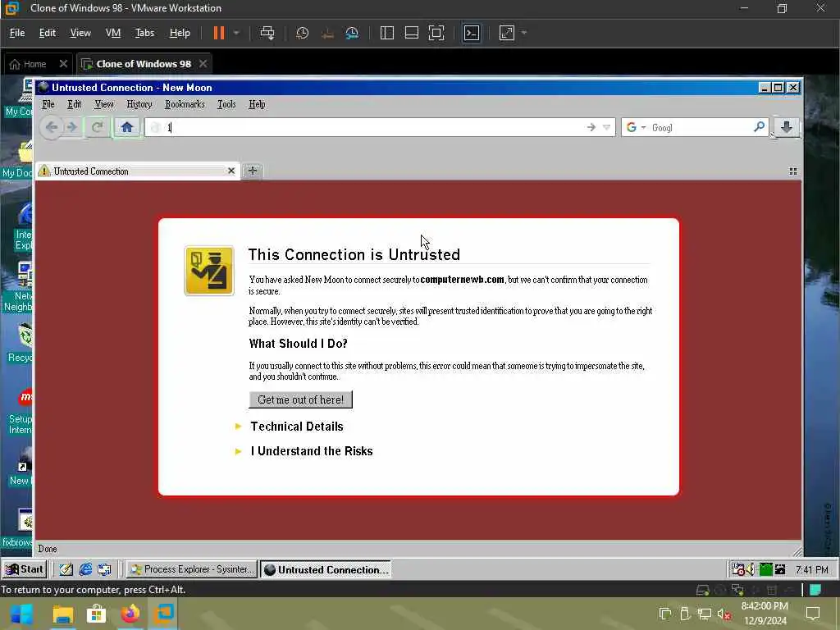Click green tray icon in Windows 98
The image size is (840, 630).
point(765,569)
